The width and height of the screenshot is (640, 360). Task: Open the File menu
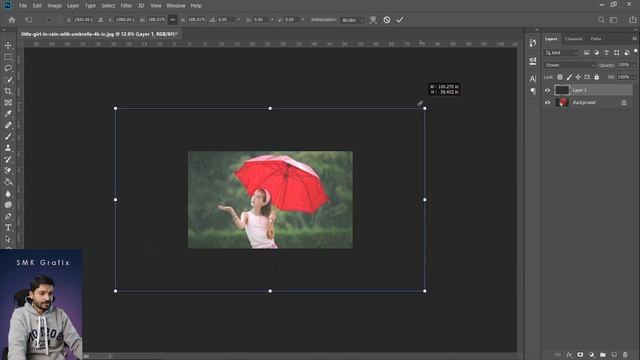click(x=23, y=6)
